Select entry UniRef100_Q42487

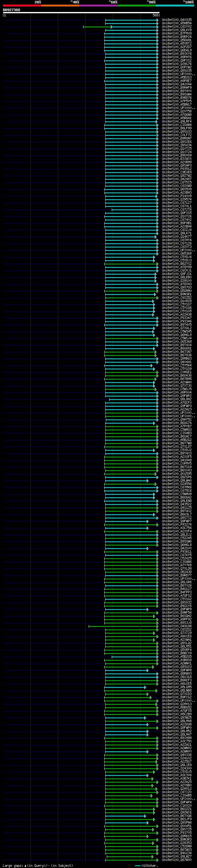[177, 179]
